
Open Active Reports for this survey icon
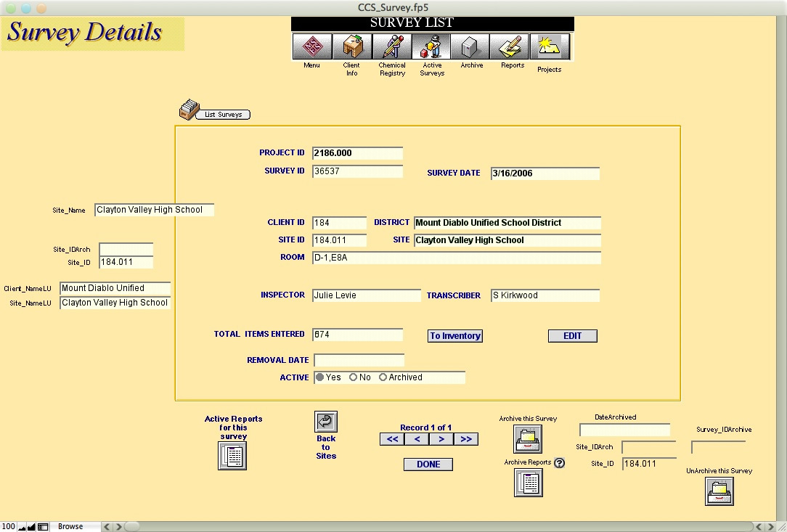pos(232,456)
